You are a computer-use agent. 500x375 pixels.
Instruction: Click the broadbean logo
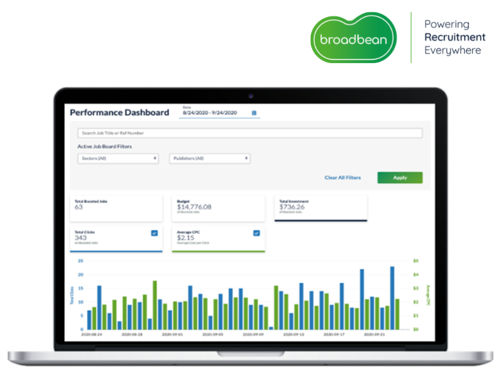tap(354, 37)
